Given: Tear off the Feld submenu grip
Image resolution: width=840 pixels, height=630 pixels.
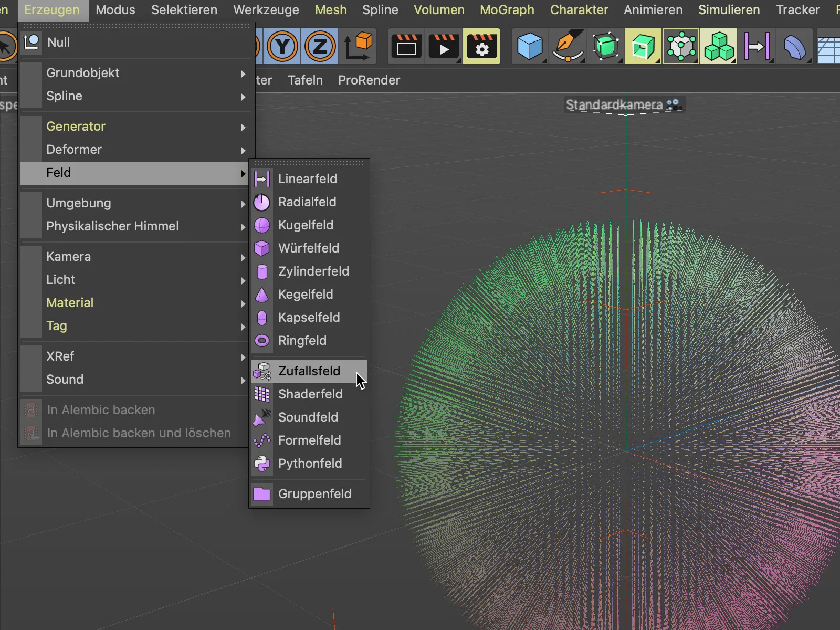Looking at the screenshot, I should point(309,162).
